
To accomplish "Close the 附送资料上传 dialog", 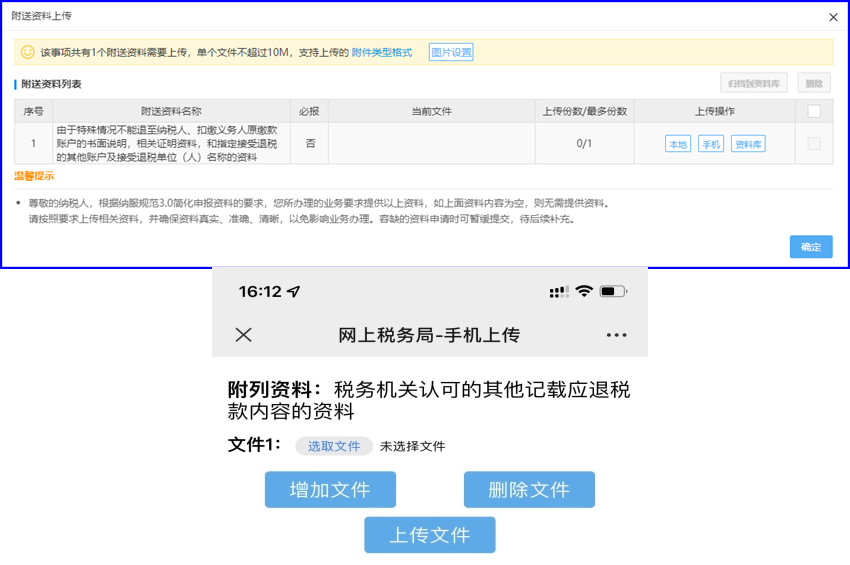I will pyautogui.click(x=833, y=17).
